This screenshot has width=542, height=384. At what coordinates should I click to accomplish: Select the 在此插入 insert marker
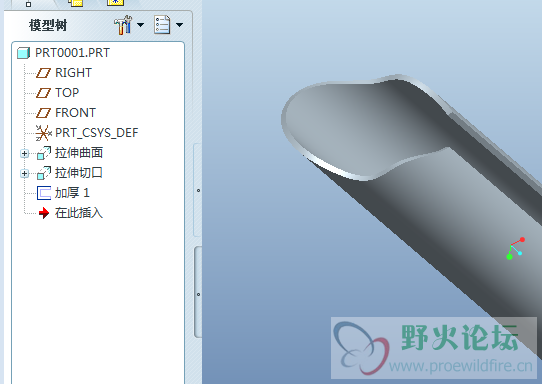tap(79, 213)
